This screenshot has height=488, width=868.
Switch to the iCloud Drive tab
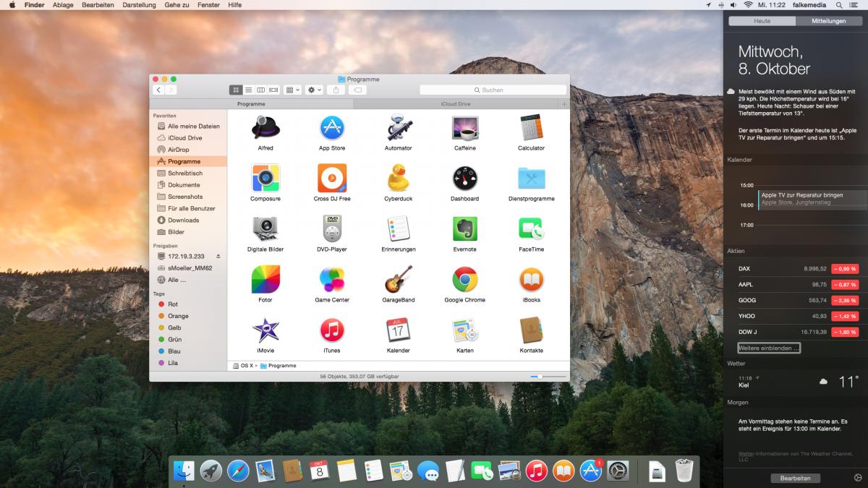click(456, 104)
